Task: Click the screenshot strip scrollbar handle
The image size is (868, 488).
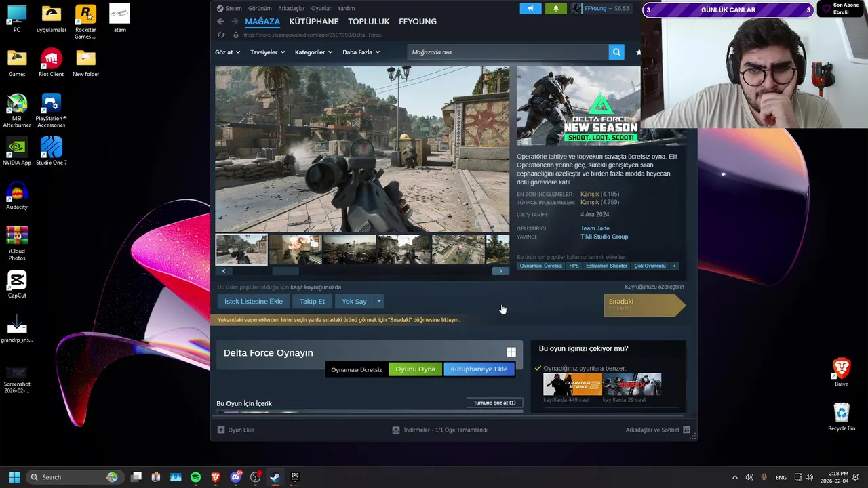Action: point(285,271)
